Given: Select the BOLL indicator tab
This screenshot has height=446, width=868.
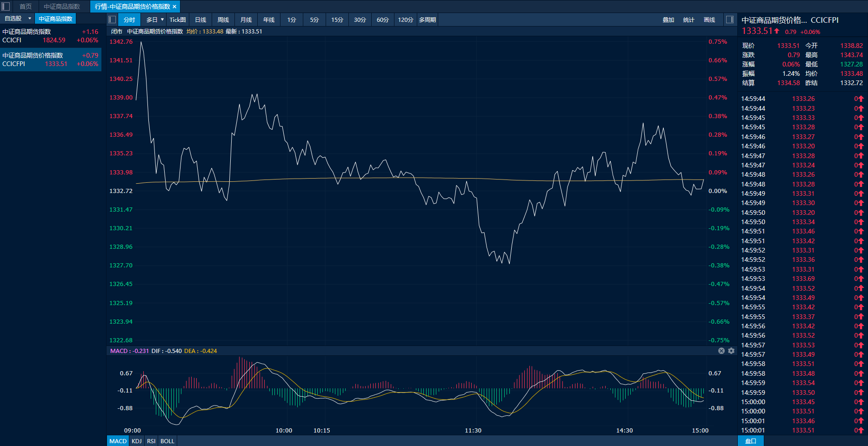Looking at the screenshot, I should pyautogui.click(x=167, y=441).
